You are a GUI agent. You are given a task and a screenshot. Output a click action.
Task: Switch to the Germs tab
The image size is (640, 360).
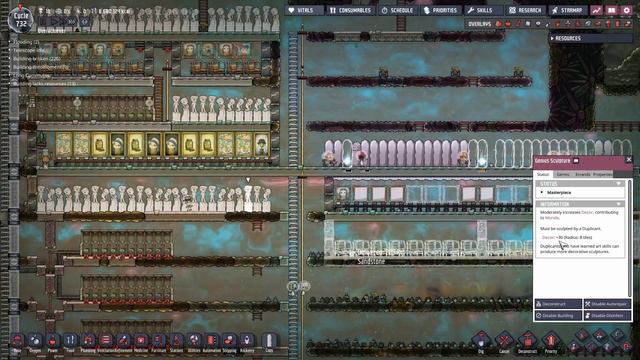click(563, 174)
